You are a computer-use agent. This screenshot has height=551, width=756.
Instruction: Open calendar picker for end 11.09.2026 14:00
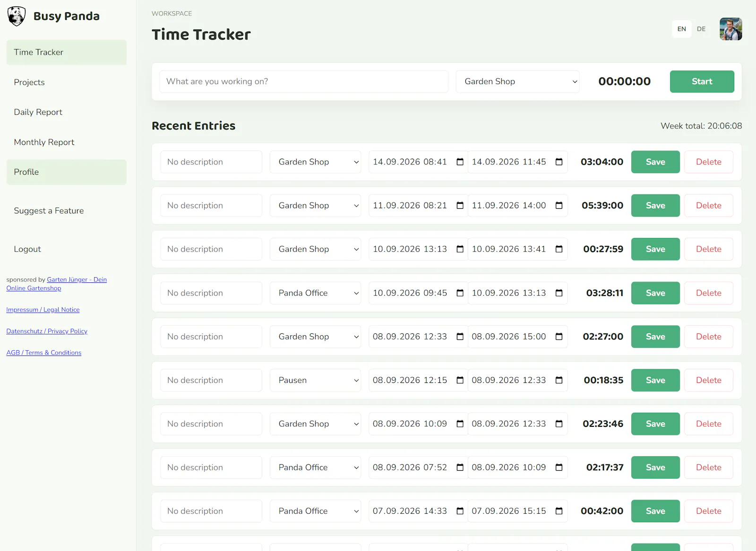pos(559,205)
